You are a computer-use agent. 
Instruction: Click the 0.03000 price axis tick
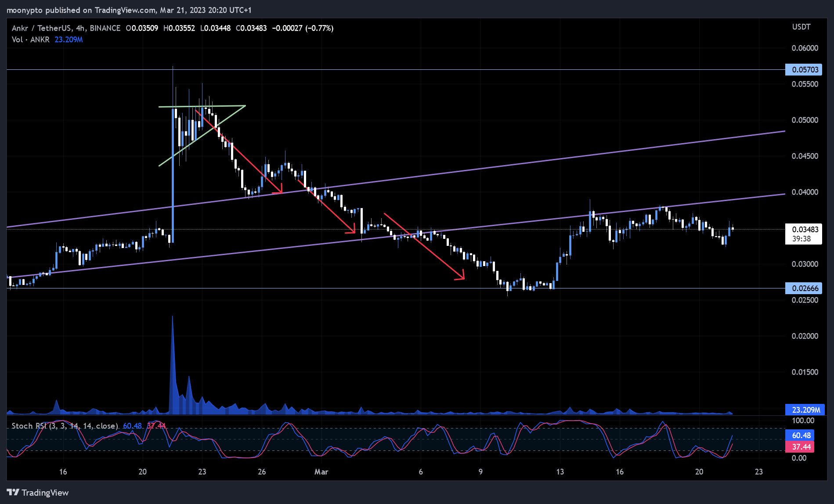pyautogui.click(x=805, y=264)
